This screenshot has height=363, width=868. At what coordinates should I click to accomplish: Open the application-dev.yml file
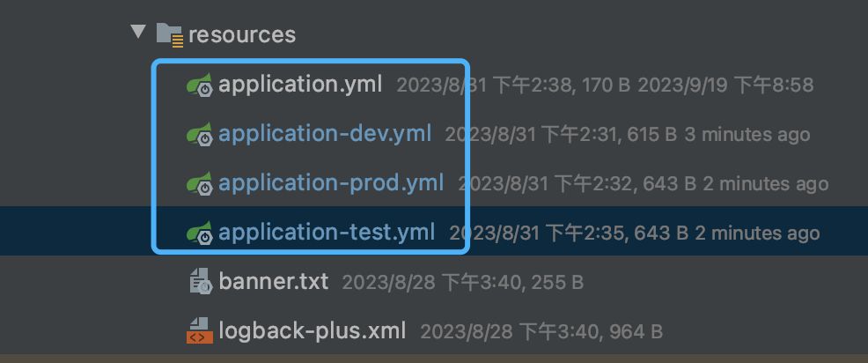(324, 134)
